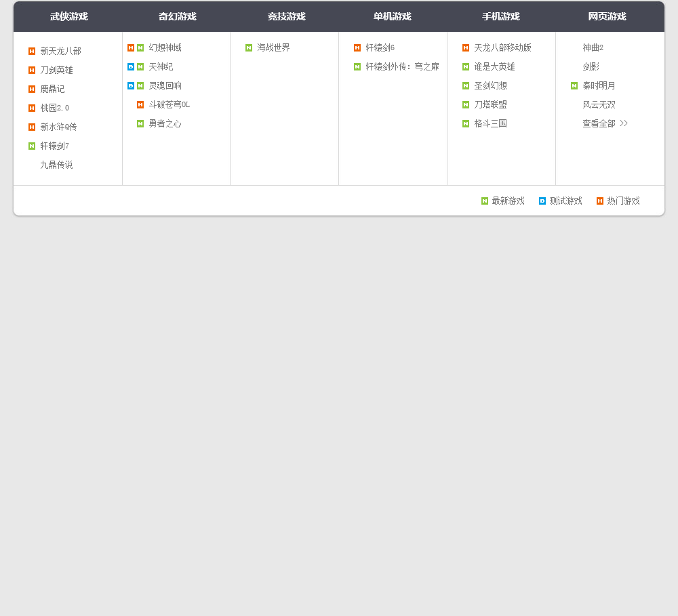The width and height of the screenshot is (678, 616).
Task: Click the new icon beside 海战世界
Action: (249, 47)
